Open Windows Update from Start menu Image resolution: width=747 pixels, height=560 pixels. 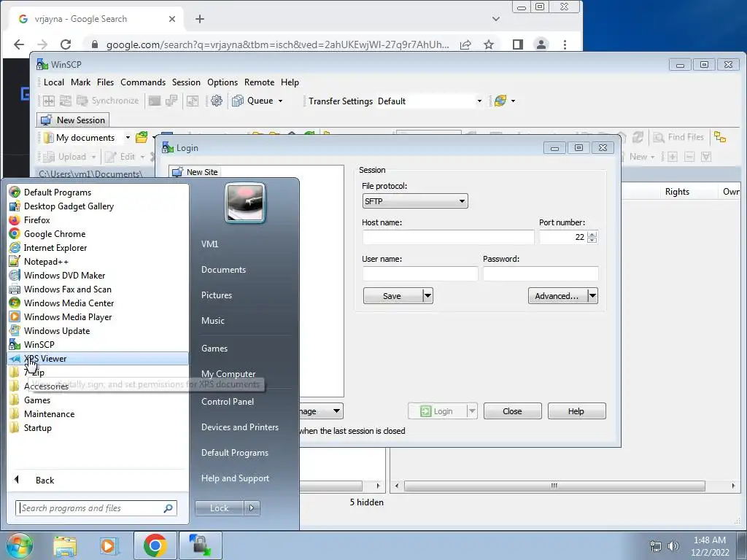click(98, 330)
